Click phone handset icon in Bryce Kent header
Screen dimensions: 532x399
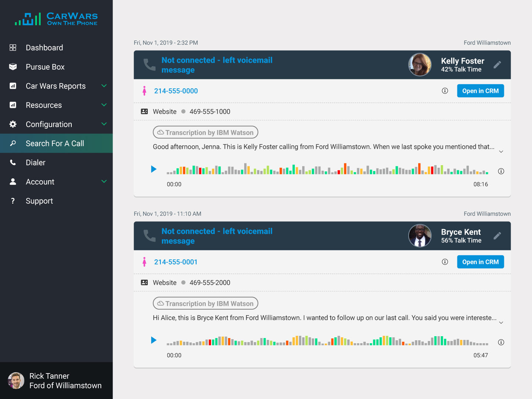(149, 236)
